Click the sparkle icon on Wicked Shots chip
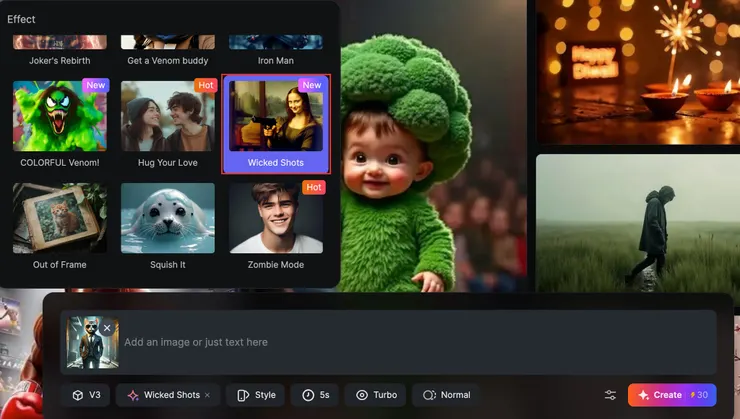 (x=133, y=395)
